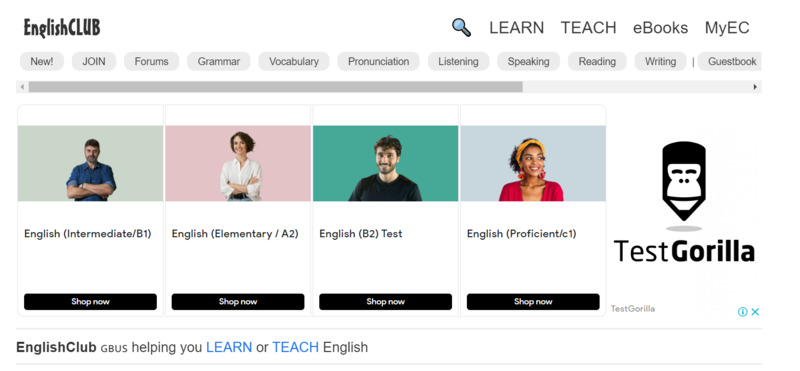This screenshot has width=800, height=371.
Task: Open the MyEC top menu
Action: [727, 28]
